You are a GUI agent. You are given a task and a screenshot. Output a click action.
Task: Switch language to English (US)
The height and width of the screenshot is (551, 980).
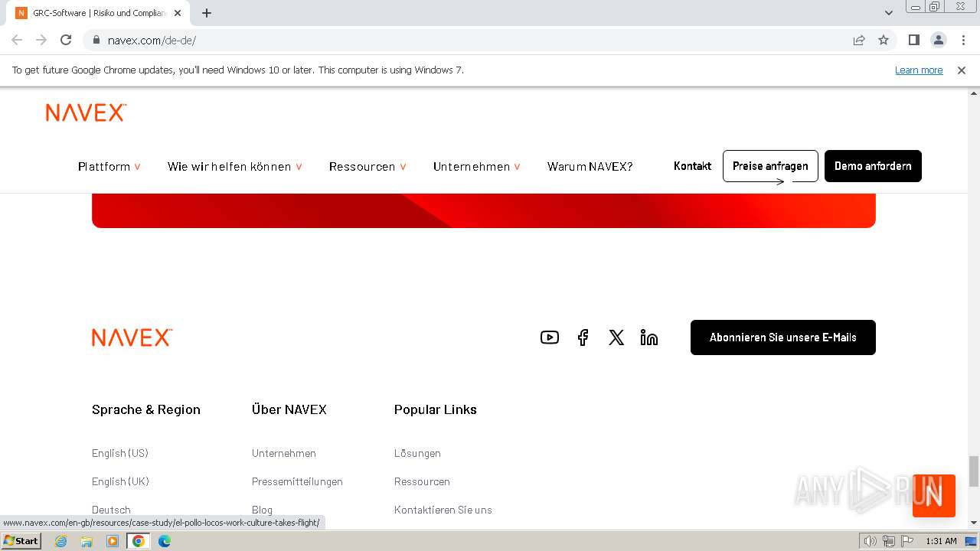[120, 453]
